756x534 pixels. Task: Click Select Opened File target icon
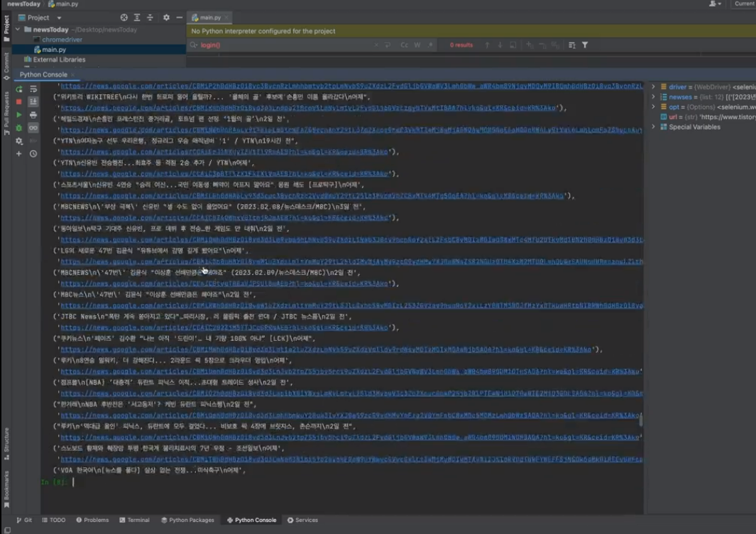(x=124, y=17)
